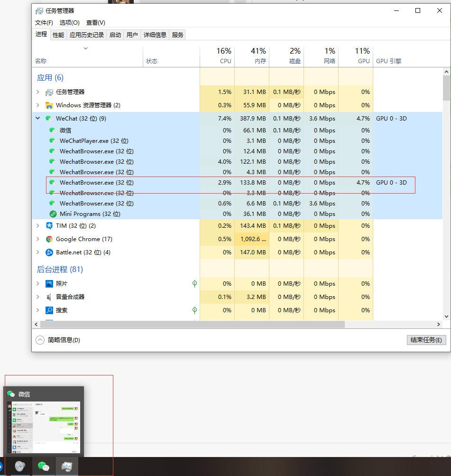Sort by the CPU column header
Screen dimensions: 451x476
tap(217, 56)
